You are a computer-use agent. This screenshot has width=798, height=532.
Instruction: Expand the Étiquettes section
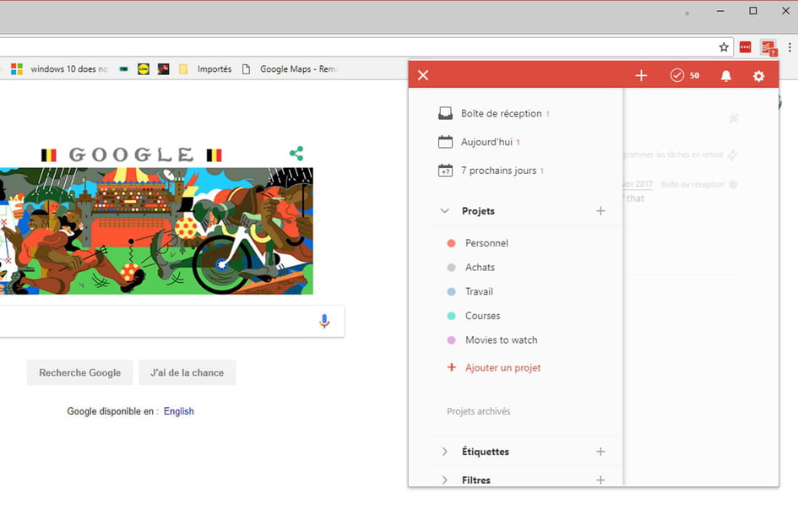[444, 452]
